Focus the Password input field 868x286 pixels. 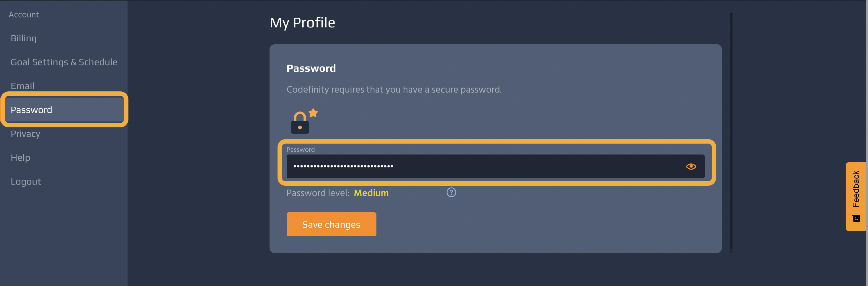pyautogui.click(x=472, y=167)
